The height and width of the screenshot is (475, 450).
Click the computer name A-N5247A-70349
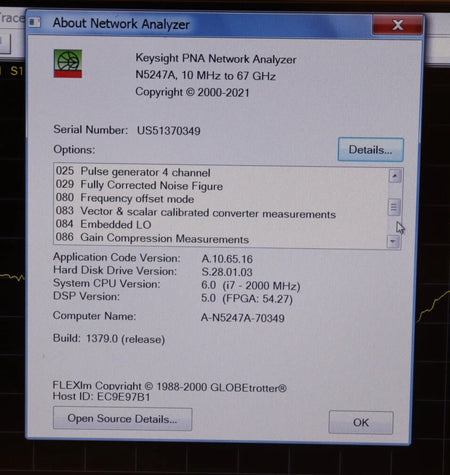pos(242,318)
